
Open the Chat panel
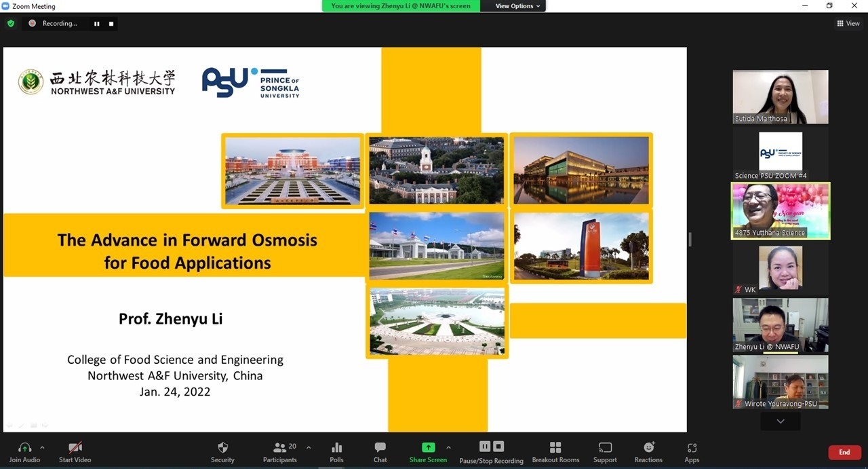coord(380,448)
